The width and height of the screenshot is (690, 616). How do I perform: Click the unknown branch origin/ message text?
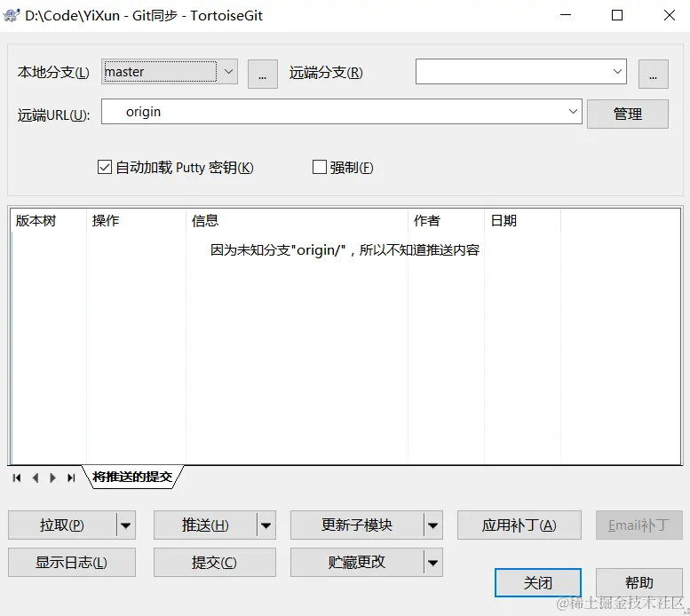click(345, 249)
